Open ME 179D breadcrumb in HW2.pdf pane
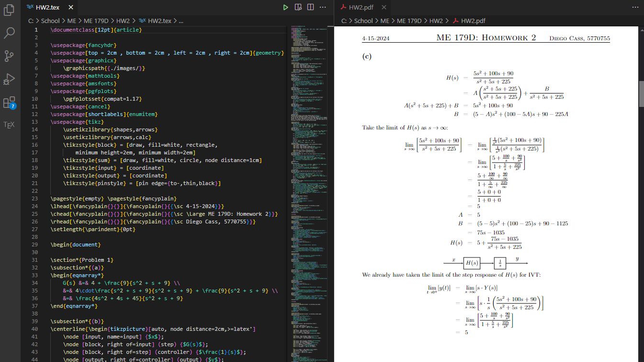 [409, 21]
